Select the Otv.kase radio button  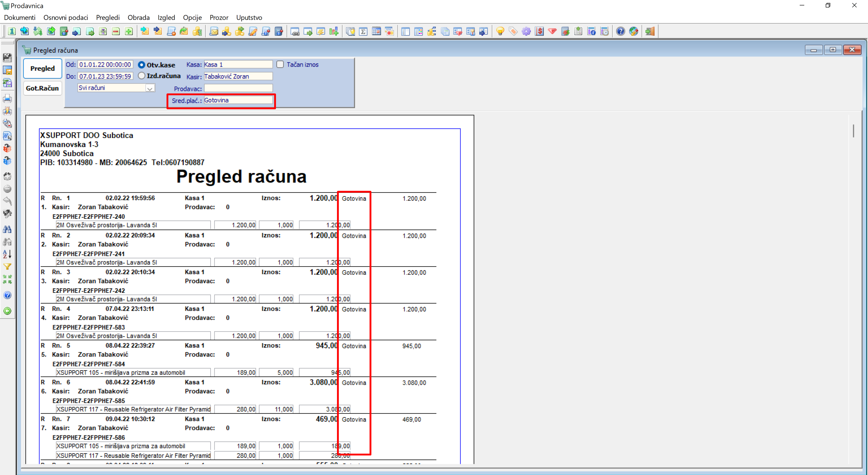pyautogui.click(x=142, y=65)
